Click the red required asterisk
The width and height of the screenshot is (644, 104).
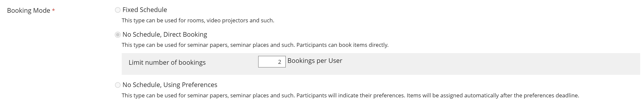click(53, 10)
